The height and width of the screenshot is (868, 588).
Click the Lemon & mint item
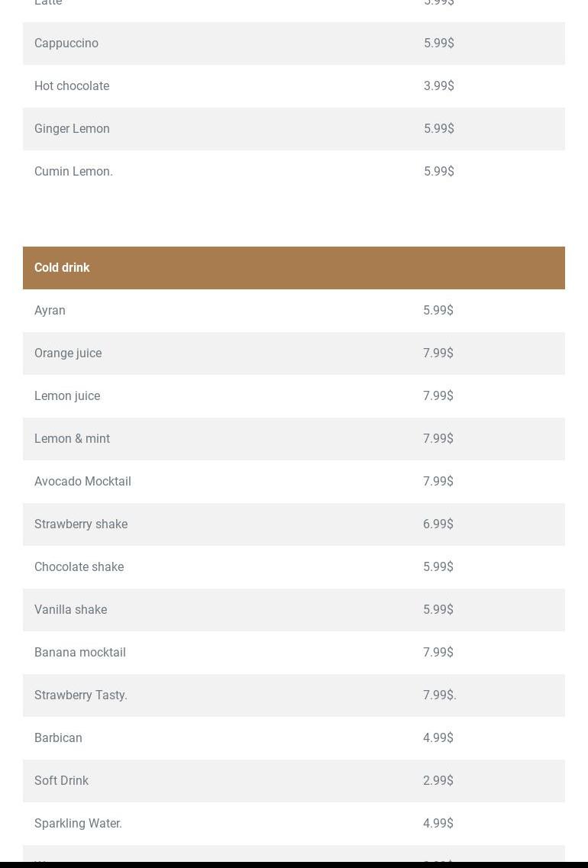point(72,439)
